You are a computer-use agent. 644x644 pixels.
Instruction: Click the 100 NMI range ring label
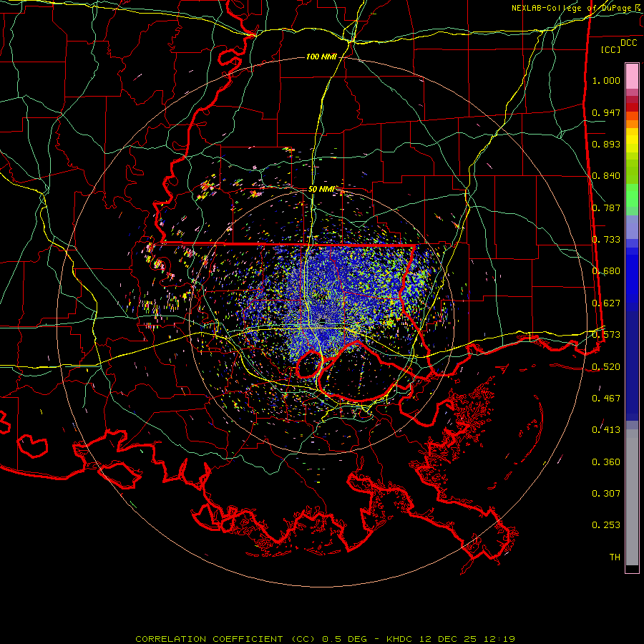pyautogui.click(x=321, y=57)
